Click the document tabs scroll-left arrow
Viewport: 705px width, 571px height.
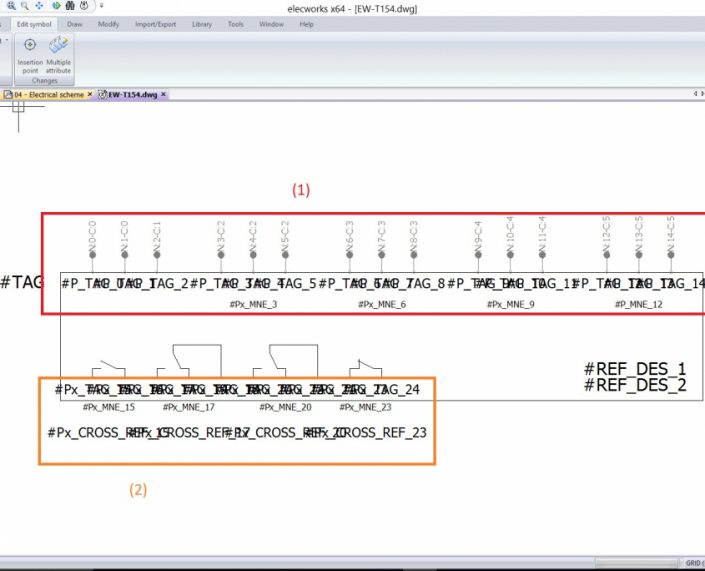click(695, 94)
